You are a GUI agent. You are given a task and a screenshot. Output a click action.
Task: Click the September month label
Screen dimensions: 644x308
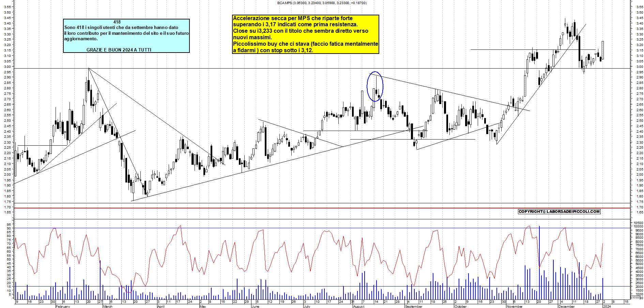tap(414, 306)
